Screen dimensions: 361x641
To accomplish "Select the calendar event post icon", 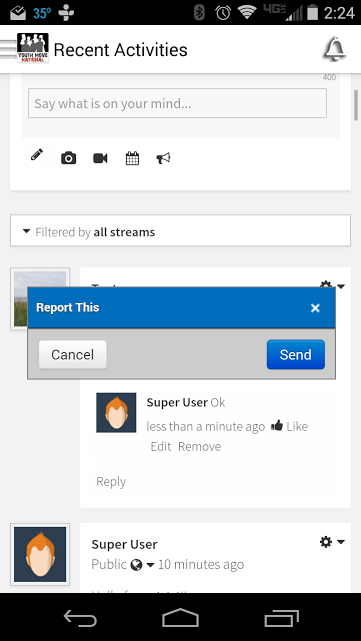I will (x=132, y=158).
